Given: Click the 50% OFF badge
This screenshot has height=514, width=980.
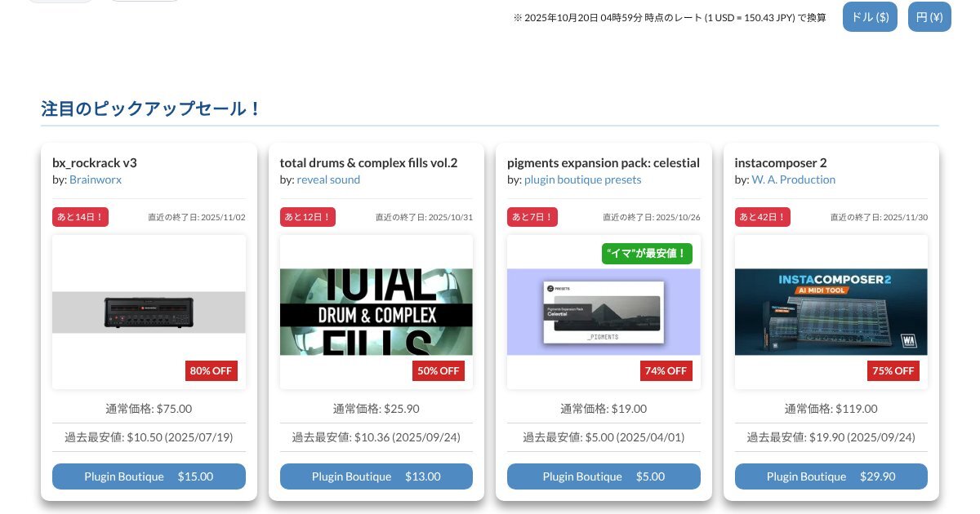Looking at the screenshot, I should pos(439,370).
